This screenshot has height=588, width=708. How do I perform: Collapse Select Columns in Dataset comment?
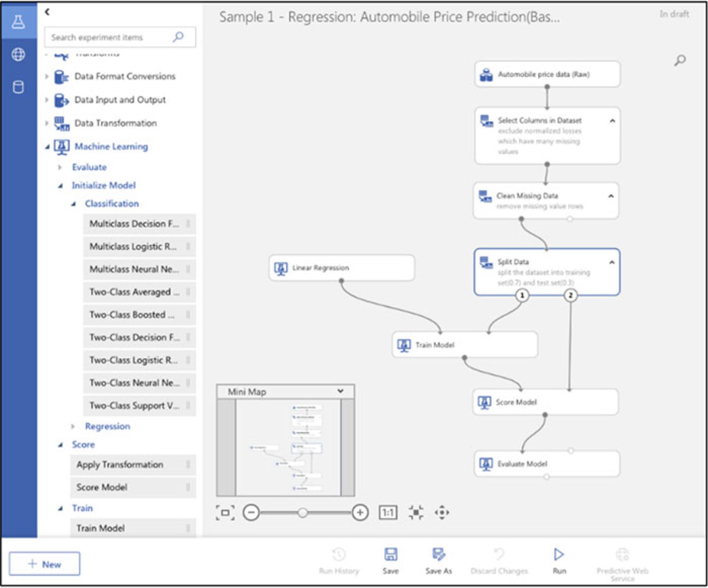pos(612,121)
